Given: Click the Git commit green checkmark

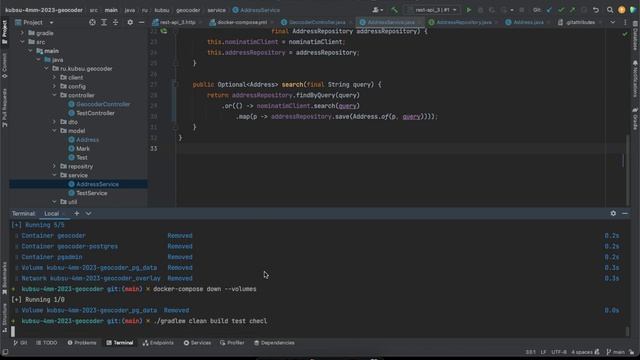Looking at the screenshot, I should click(561, 10).
